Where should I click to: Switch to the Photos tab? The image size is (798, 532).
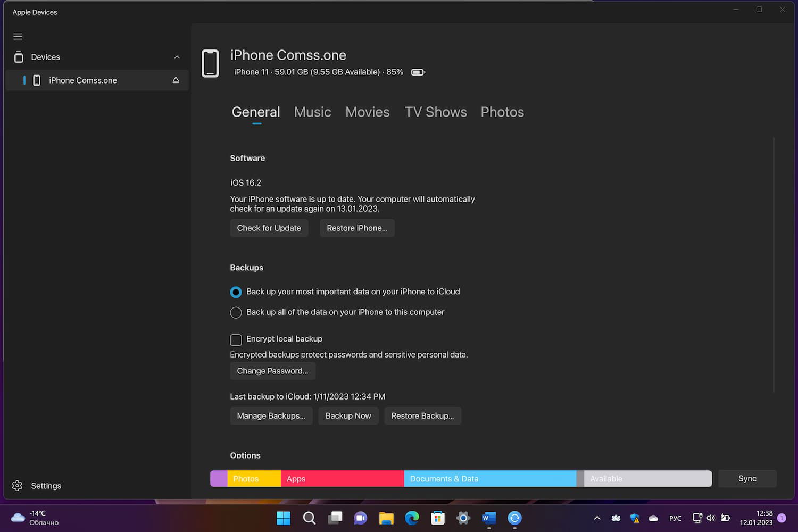tap(502, 112)
